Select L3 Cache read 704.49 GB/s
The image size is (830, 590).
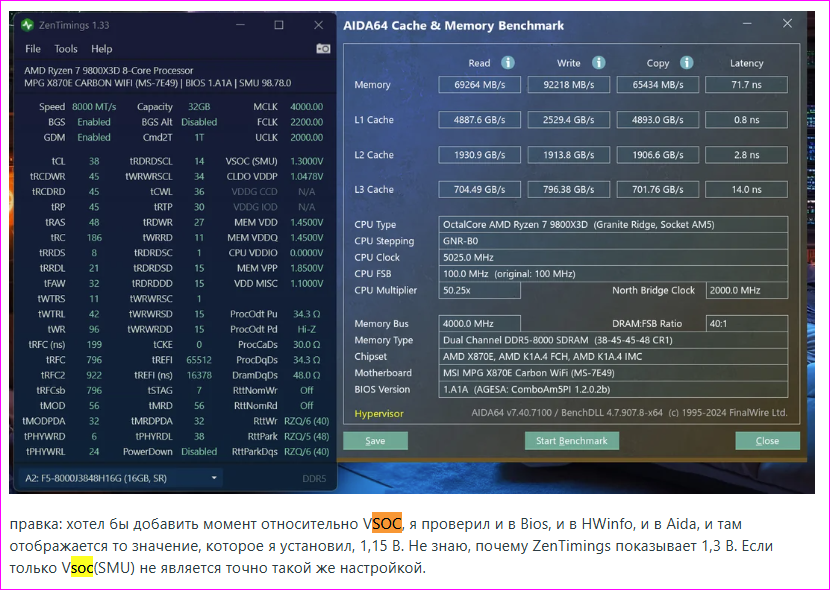(x=480, y=189)
